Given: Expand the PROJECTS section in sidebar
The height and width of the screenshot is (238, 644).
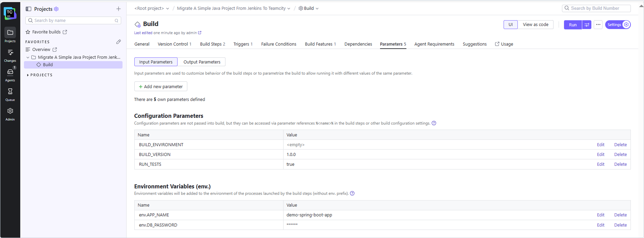Looking at the screenshot, I should click(x=28, y=75).
